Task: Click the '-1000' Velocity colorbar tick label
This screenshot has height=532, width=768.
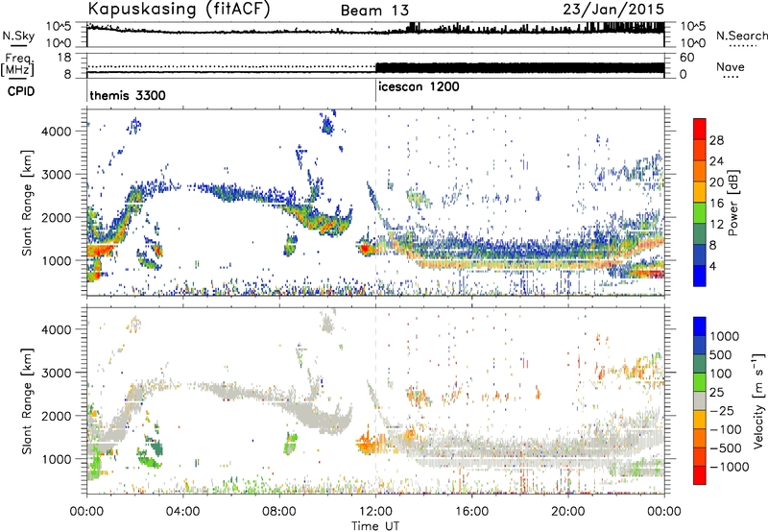Action: [730, 467]
